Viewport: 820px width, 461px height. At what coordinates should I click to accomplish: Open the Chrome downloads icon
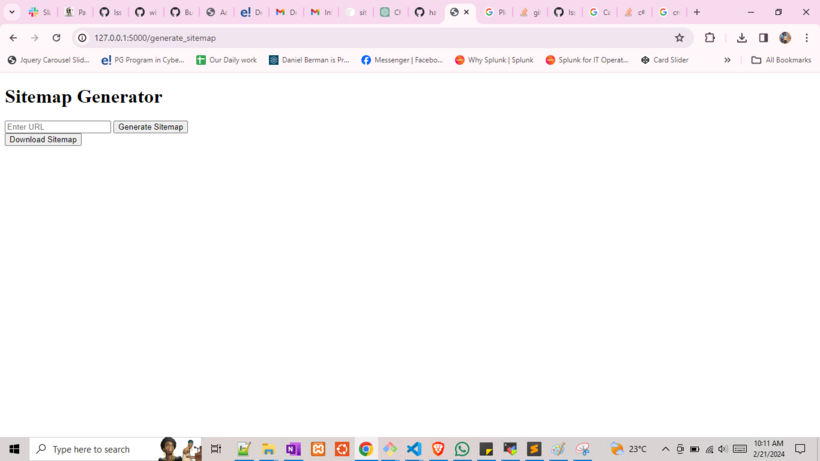742,38
